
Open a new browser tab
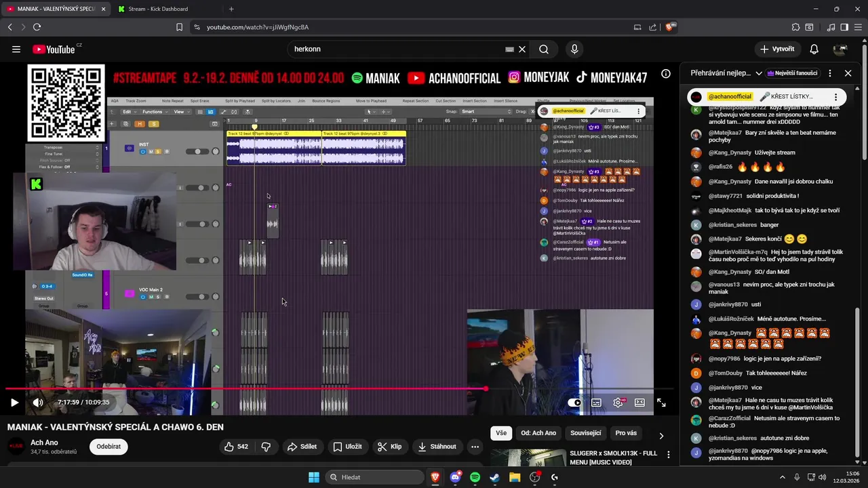point(231,9)
